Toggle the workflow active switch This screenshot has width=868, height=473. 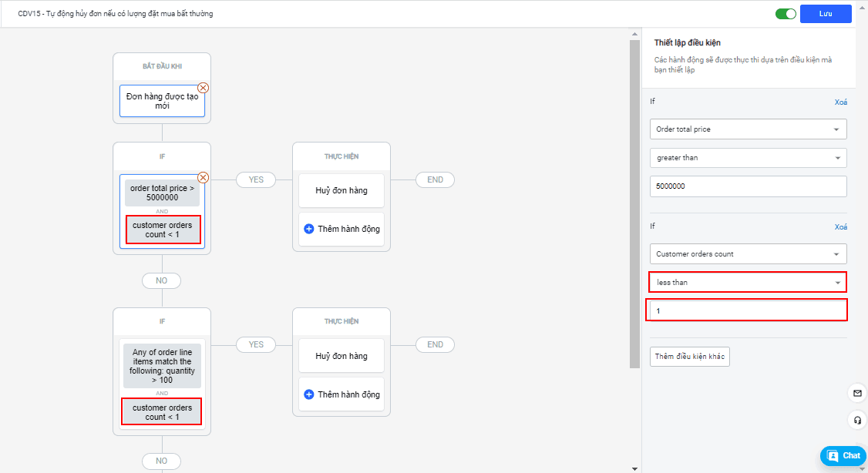pyautogui.click(x=786, y=14)
